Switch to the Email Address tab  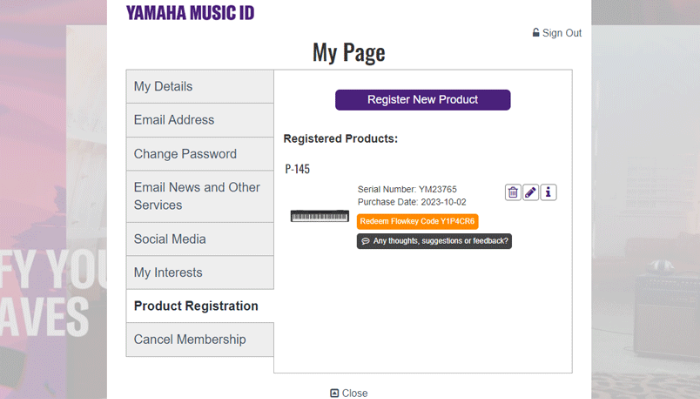(200, 120)
